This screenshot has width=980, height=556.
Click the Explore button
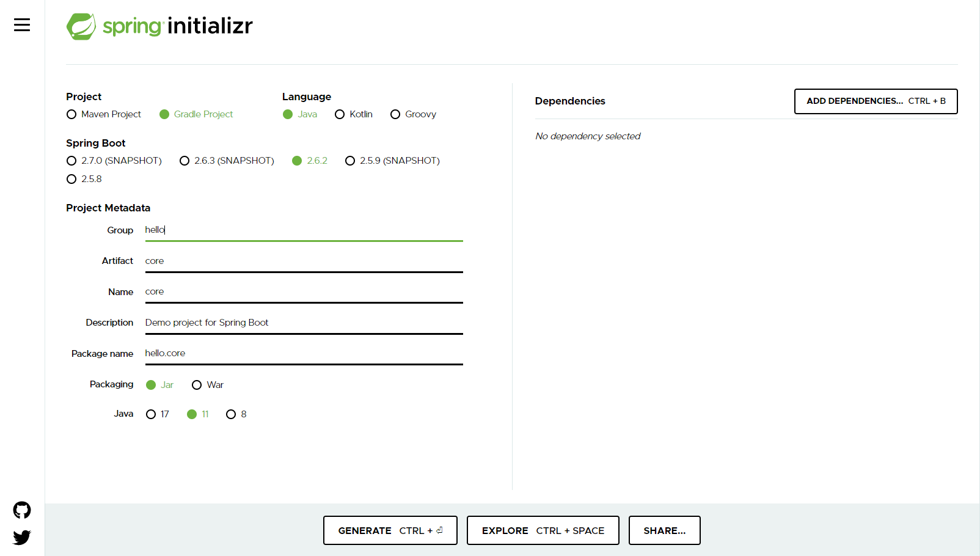pyautogui.click(x=543, y=530)
